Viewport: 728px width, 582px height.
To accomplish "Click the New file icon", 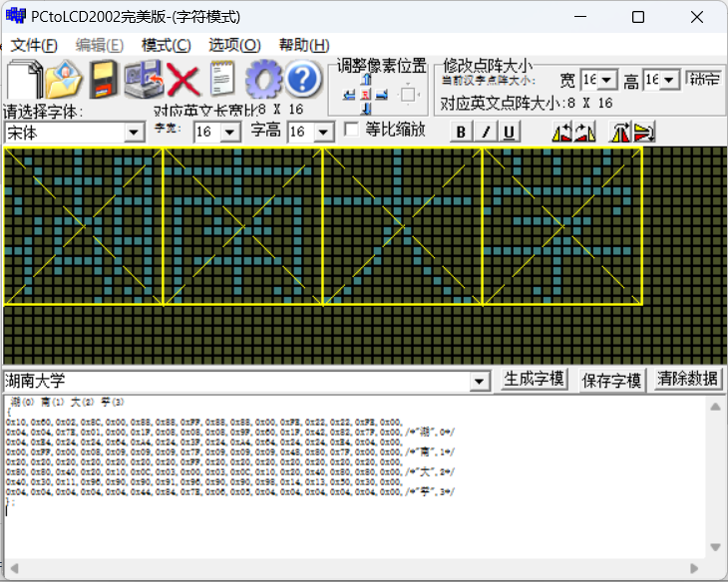I will [23, 79].
